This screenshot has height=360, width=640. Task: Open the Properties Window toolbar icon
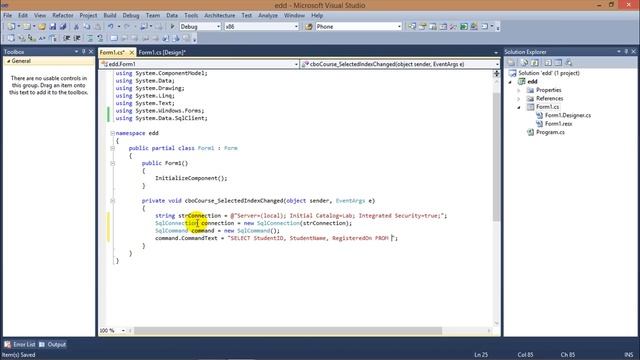tap(422, 27)
